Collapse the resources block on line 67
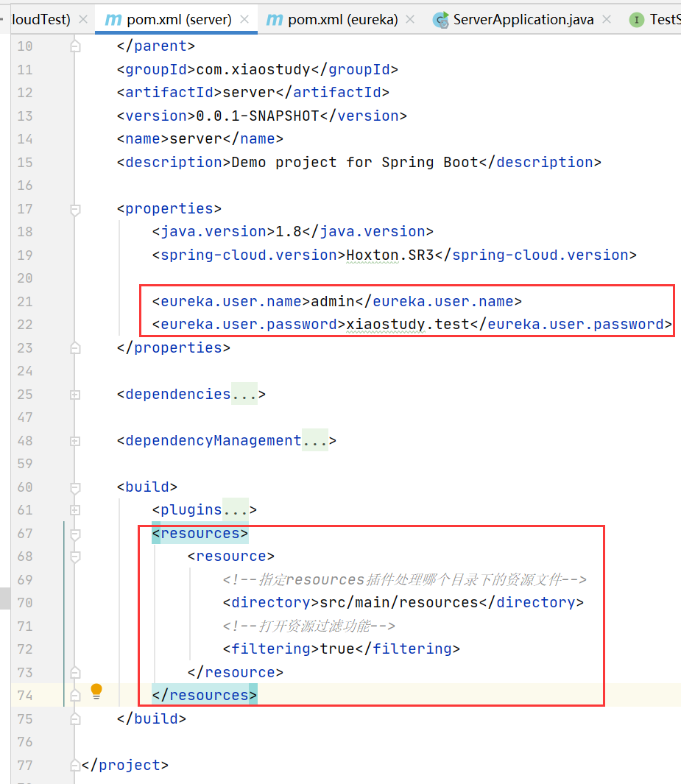681x784 pixels. tap(75, 534)
